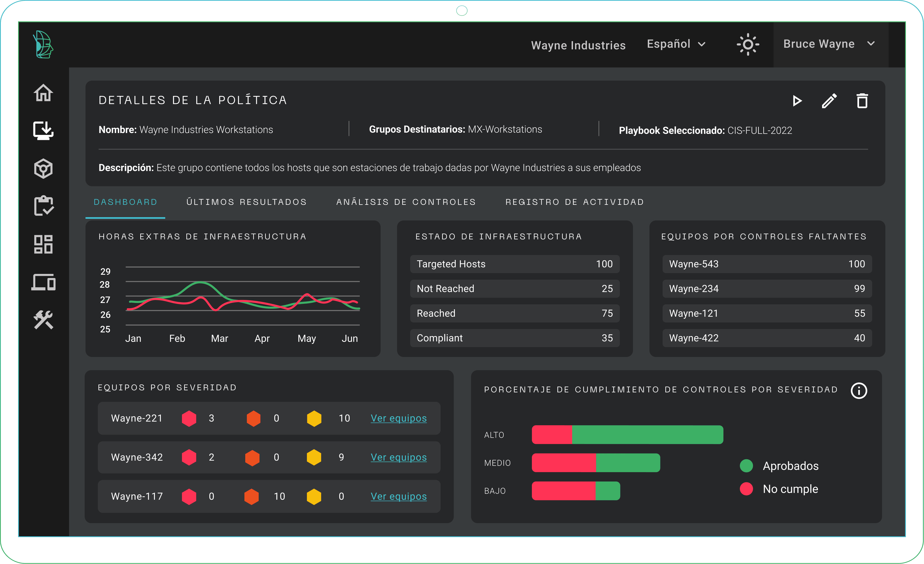Open the cube package icon in sidebar

pyautogui.click(x=44, y=168)
